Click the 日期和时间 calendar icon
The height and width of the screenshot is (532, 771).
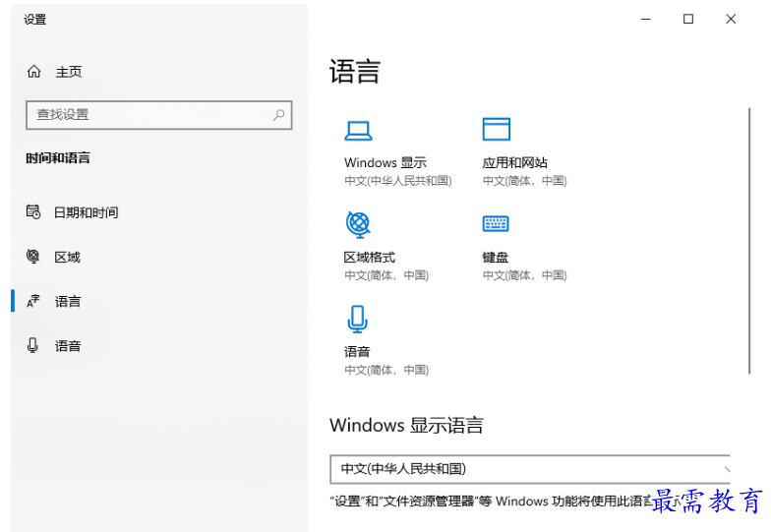point(33,212)
